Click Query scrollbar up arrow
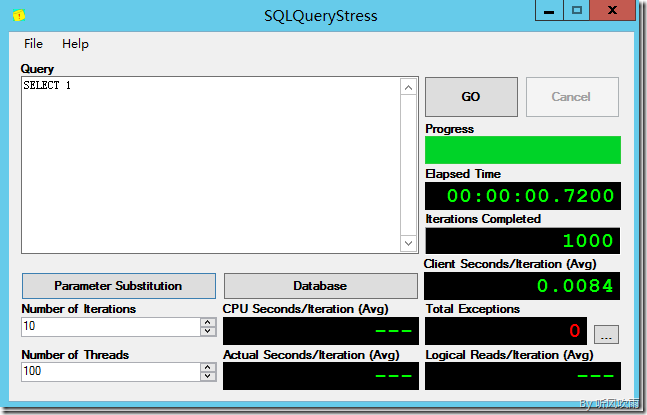 [409, 87]
